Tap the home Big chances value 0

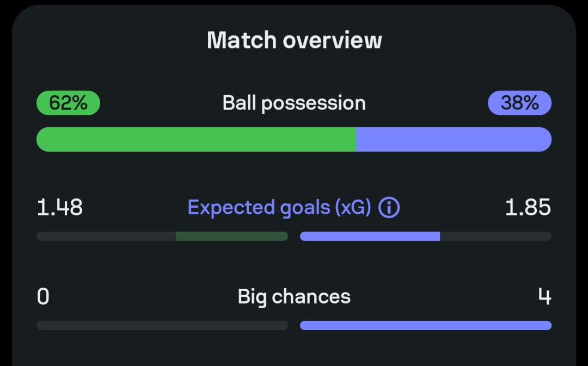point(43,297)
